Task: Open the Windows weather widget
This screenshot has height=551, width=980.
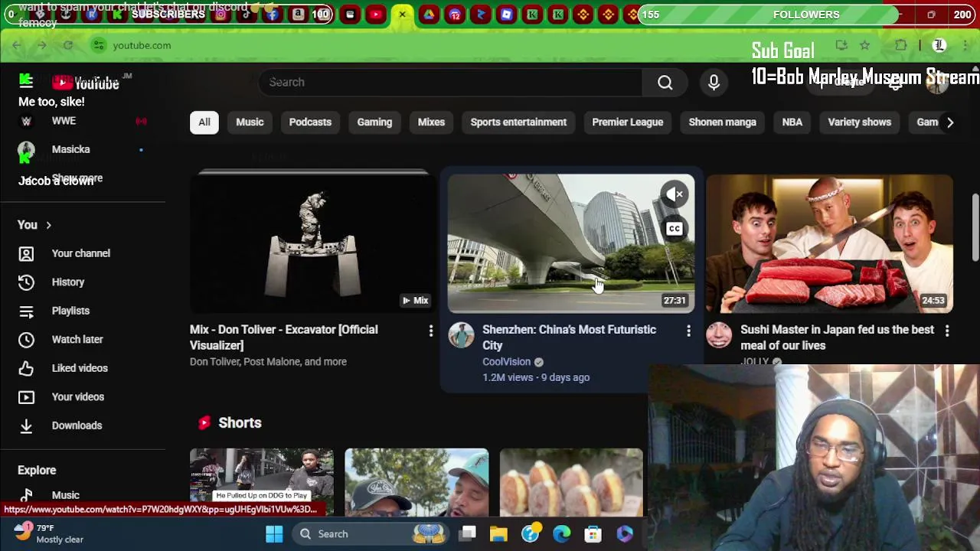Action: tap(50, 533)
